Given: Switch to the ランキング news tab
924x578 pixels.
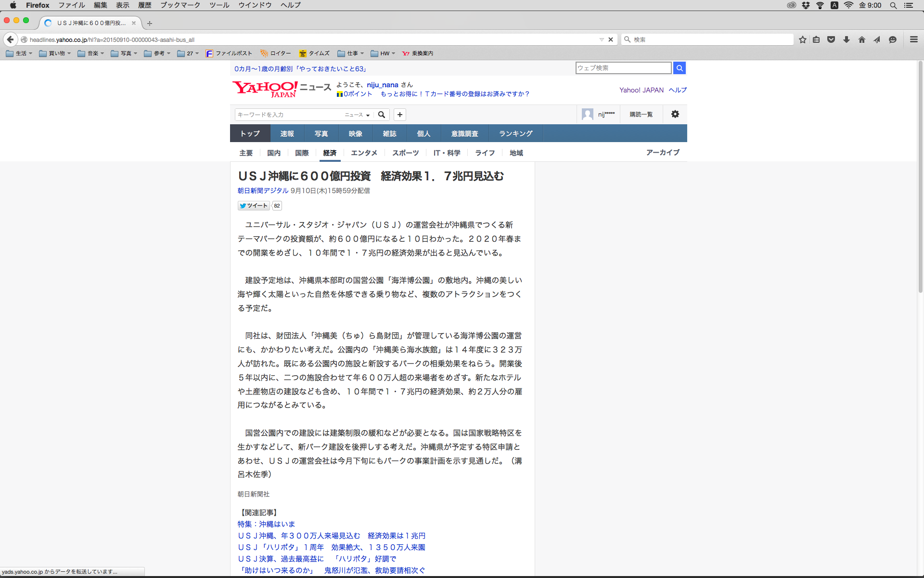Looking at the screenshot, I should click(515, 133).
